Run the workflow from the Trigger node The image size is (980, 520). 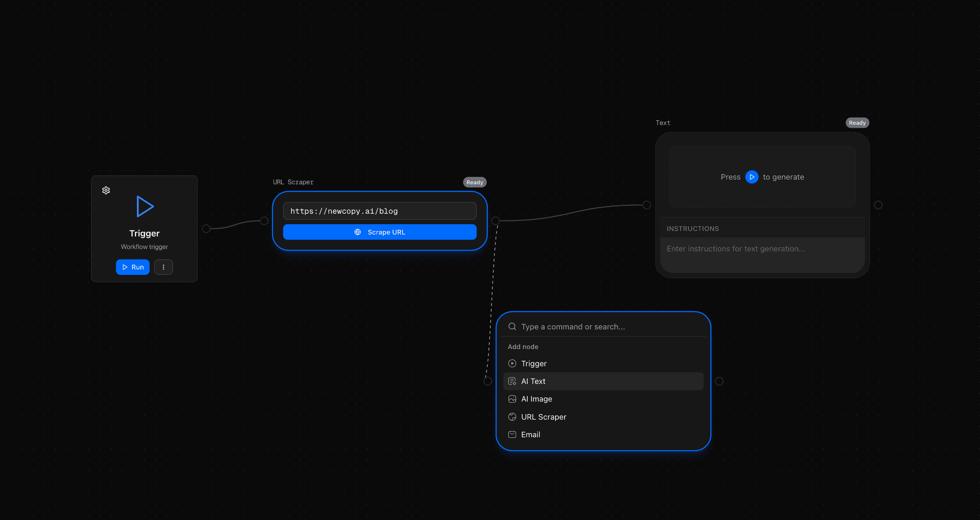pos(133,267)
